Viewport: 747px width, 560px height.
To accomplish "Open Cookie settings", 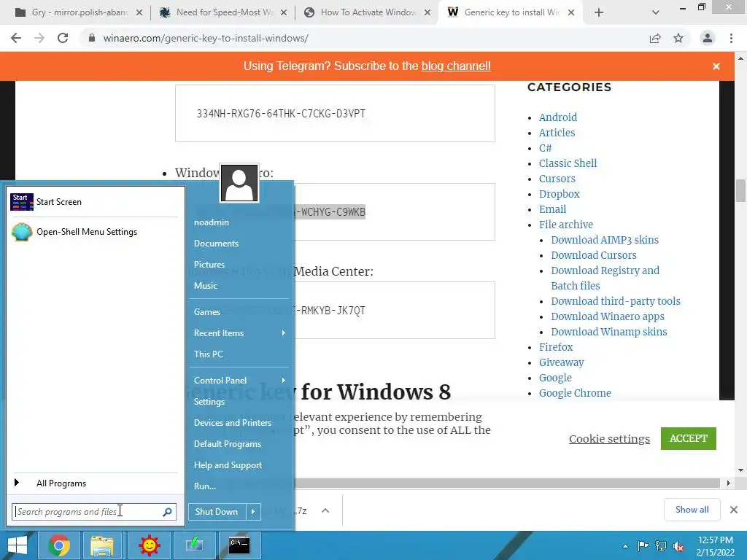I will pyautogui.click(x=609, y=438).
